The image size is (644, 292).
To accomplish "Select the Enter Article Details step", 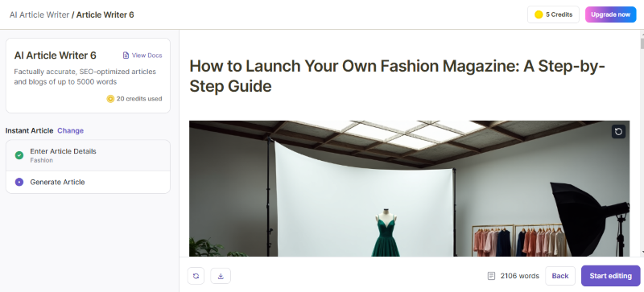I will (88, 155).
